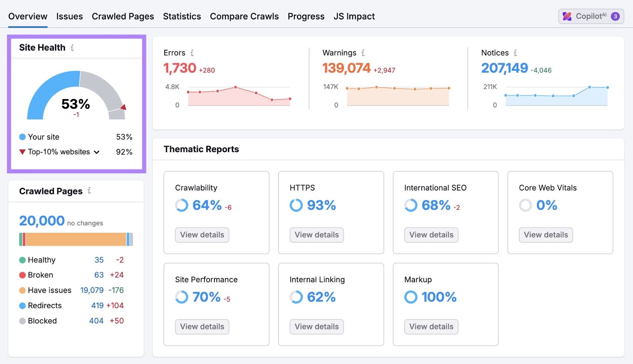This screenshot has width=633, height=364.
Task: Open the Site Health info tooltip
Action: [72, 47]
